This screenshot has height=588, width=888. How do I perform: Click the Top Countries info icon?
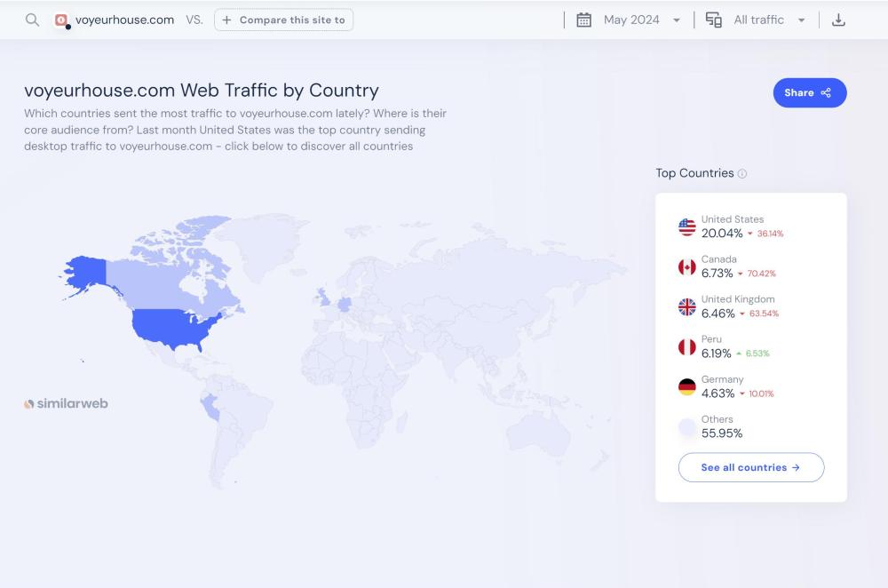pyautogui.click(x=742, y=174)
